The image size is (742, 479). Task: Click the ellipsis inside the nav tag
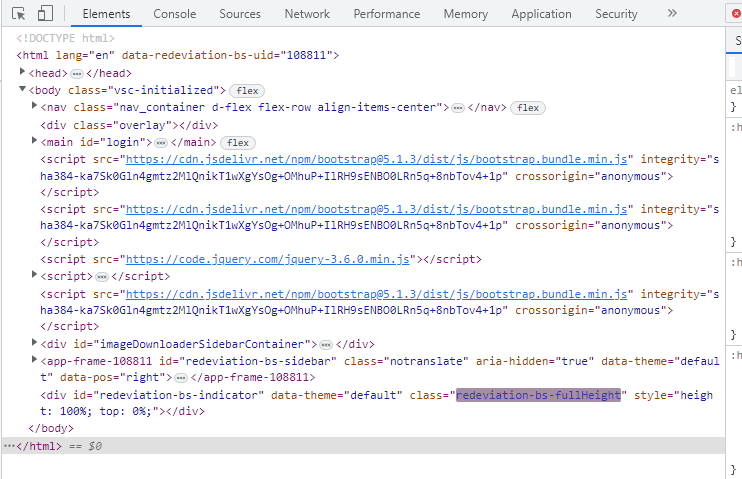point(458,108)
